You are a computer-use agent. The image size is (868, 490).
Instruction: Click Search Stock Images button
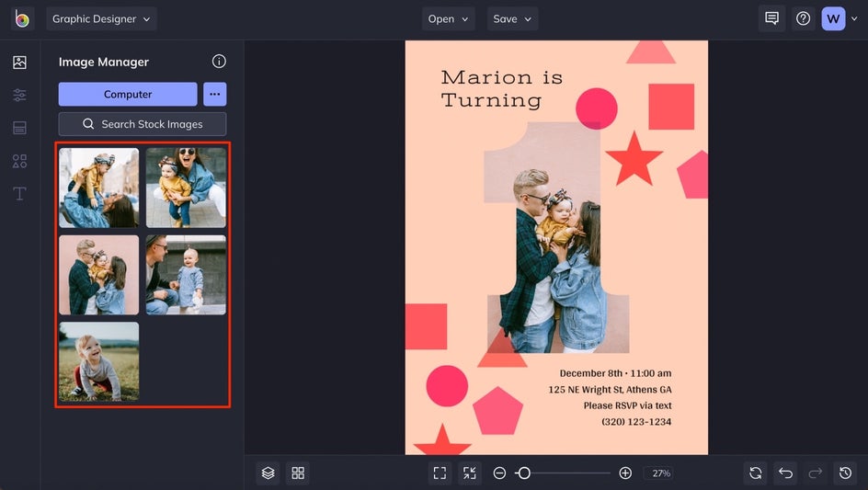(143, 124)
